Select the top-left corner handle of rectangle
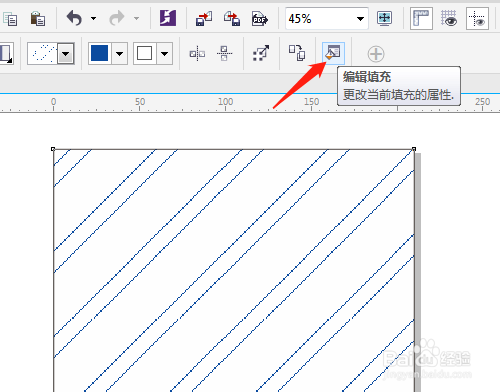 pyautogui.click(x=53, y=149)
